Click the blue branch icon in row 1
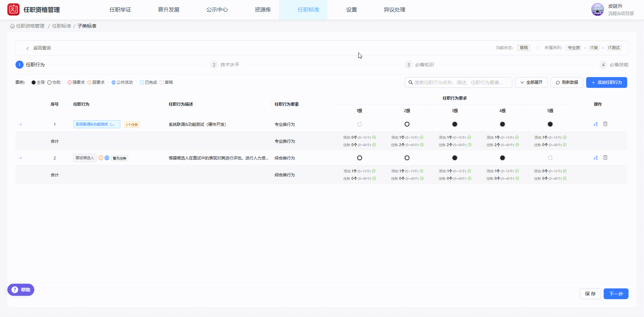This screenshot has height=317, width=644. pos(596,124)
